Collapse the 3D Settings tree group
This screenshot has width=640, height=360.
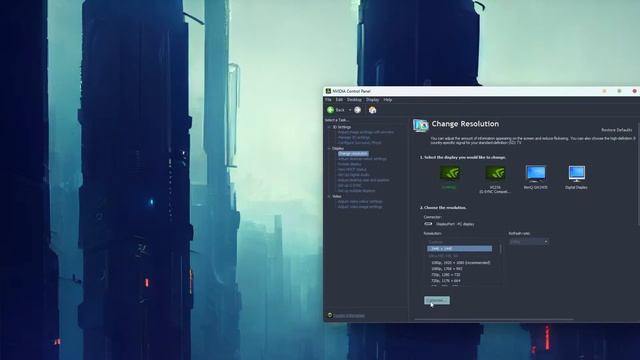(329, 127)
